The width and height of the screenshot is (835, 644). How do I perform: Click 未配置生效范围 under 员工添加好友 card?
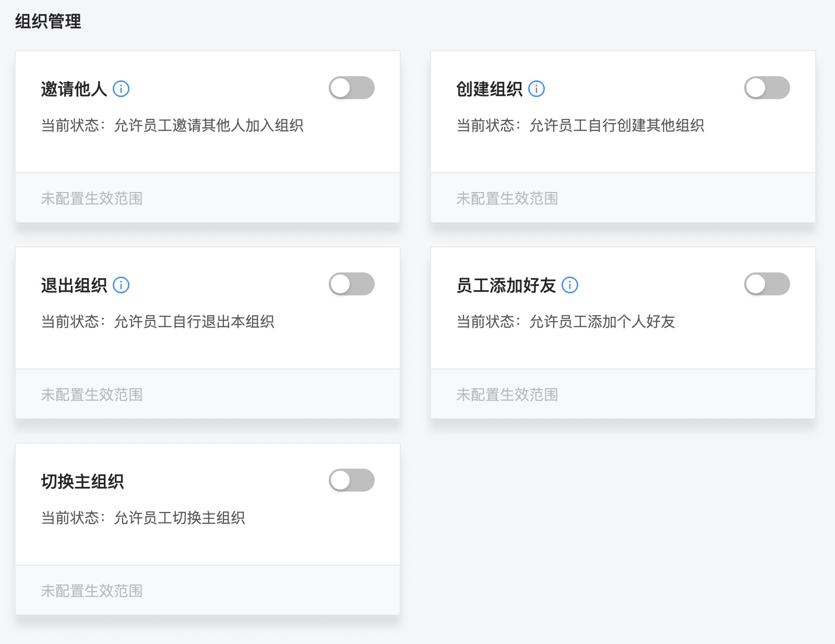[x=507, y=395]
